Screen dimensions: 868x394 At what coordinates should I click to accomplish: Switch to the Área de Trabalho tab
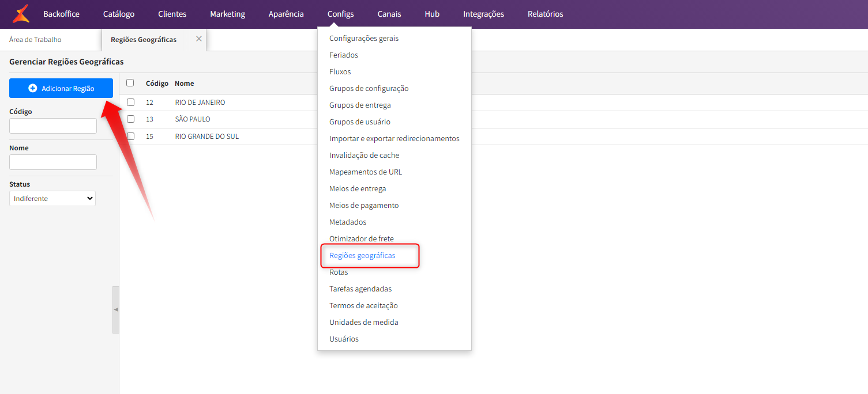click(35, 40)
